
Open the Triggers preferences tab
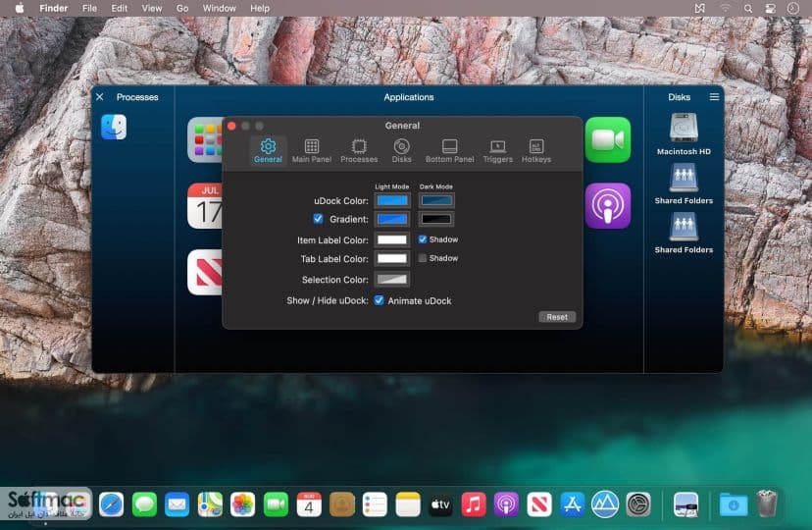[x=497, y=151]
